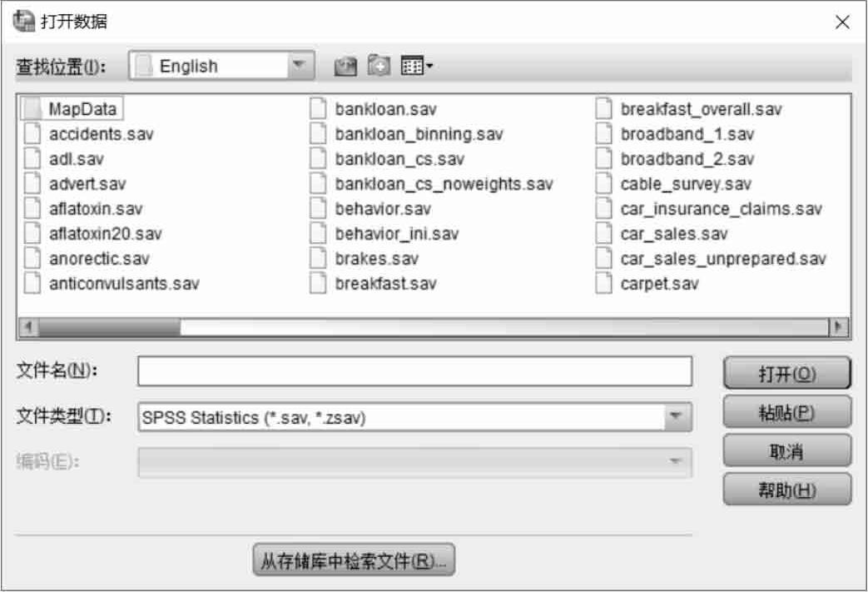868x592 pixels.
Task: Click the 帮助(H) button
Action: (x=786, y=490)
